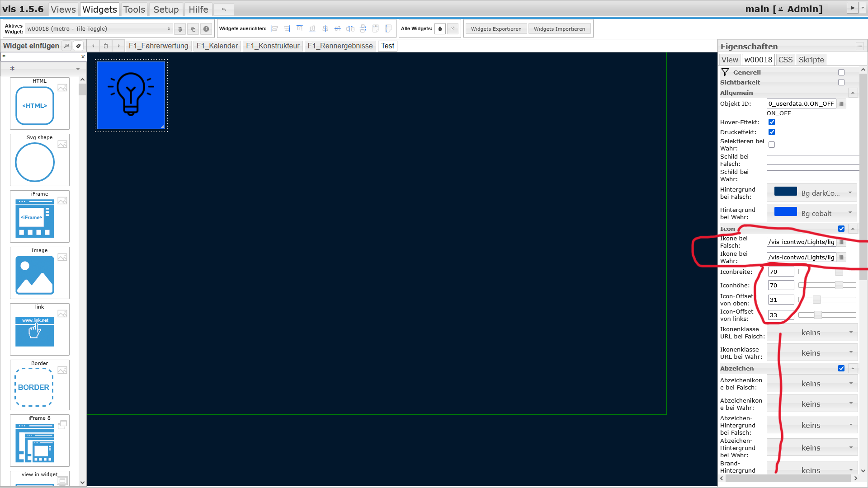
Task: Collapse the Allgemein properties section
Action: (x=853, y=93)
